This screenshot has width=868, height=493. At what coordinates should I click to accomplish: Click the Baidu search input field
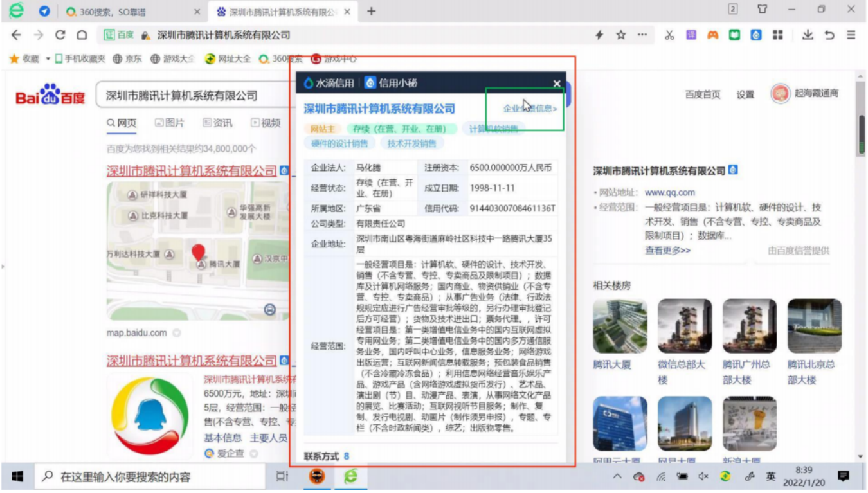coord(196,96)
